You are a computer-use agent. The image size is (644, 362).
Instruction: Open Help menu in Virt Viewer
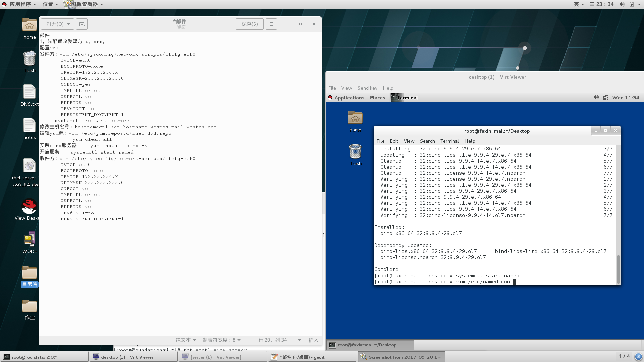(x=388, y=88)
